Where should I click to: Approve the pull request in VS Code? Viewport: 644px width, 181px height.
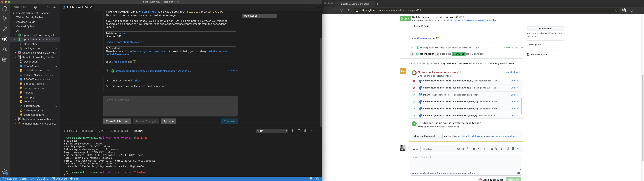click(x=169, y=121)
